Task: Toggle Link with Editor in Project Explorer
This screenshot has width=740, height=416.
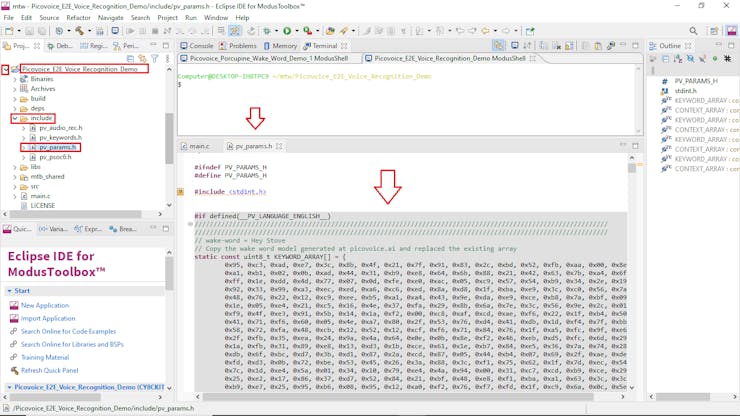Action: (x=142, y=59)
